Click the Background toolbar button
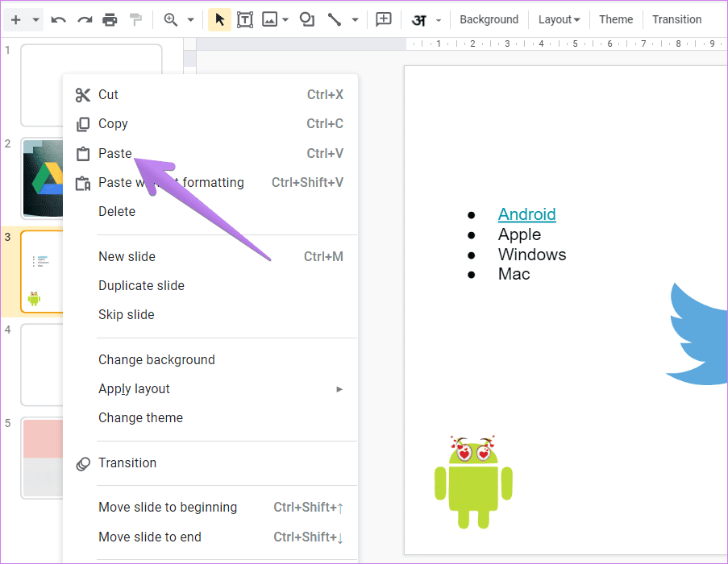This screenshot has width=728, height=564. (x=489, y=19)
